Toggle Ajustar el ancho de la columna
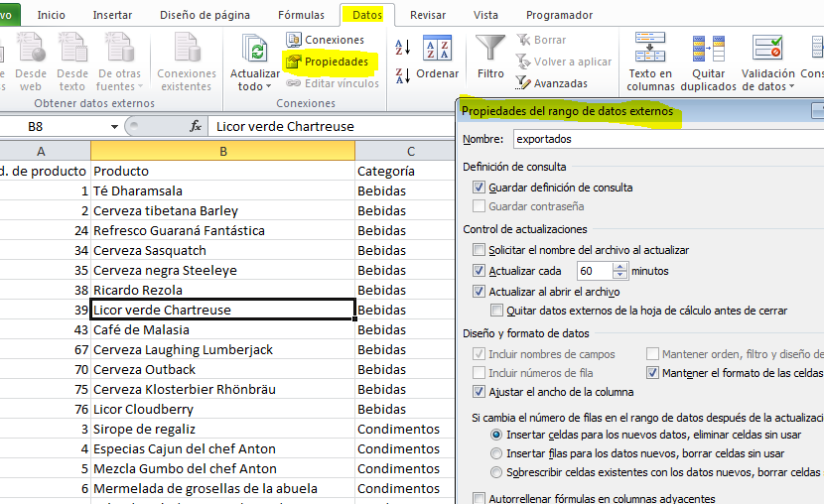 [x=479, y=392]
